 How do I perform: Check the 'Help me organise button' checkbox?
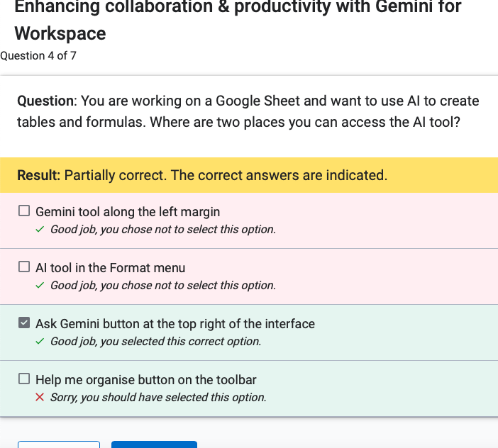[24, 379]
